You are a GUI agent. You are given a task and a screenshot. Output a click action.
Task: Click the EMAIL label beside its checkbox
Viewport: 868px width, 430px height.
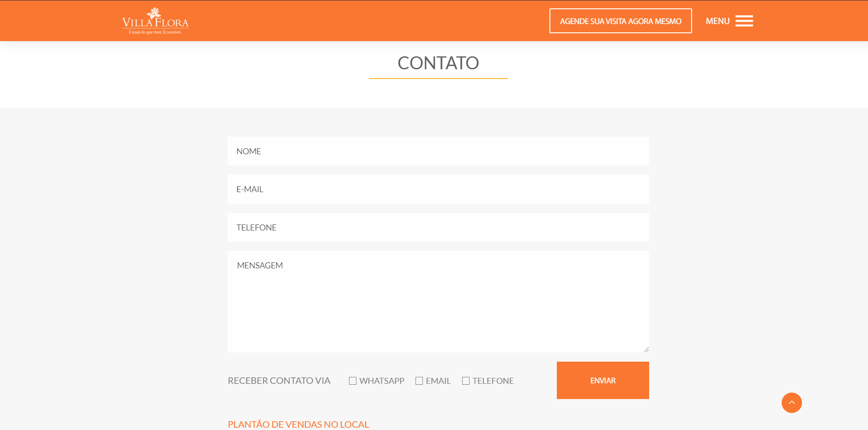click(438, 381)
